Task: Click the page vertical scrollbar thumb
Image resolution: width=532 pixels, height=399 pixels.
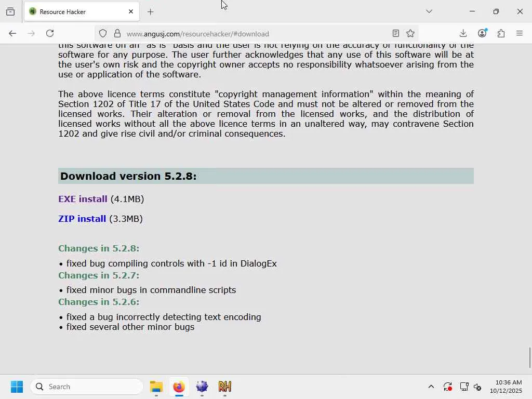Action: 529,357
